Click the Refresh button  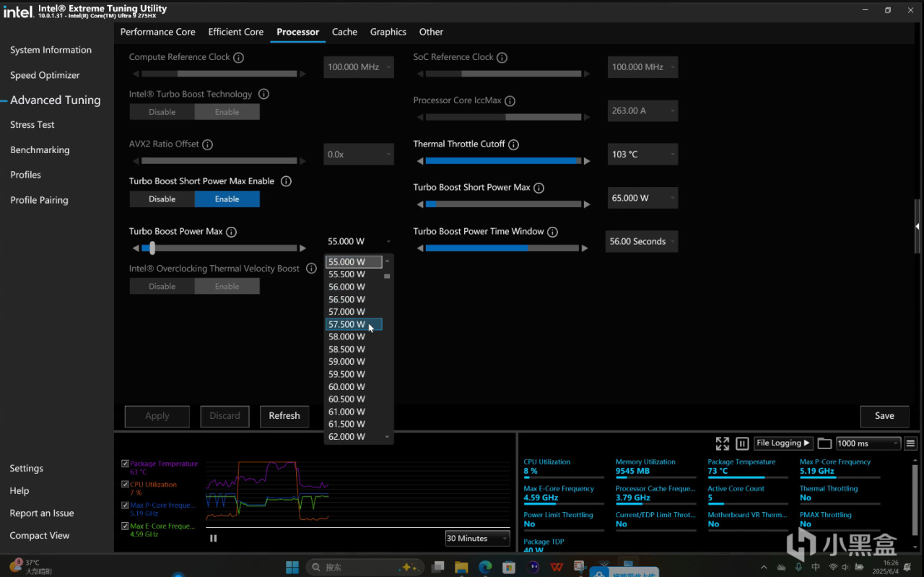click(284, 416)
